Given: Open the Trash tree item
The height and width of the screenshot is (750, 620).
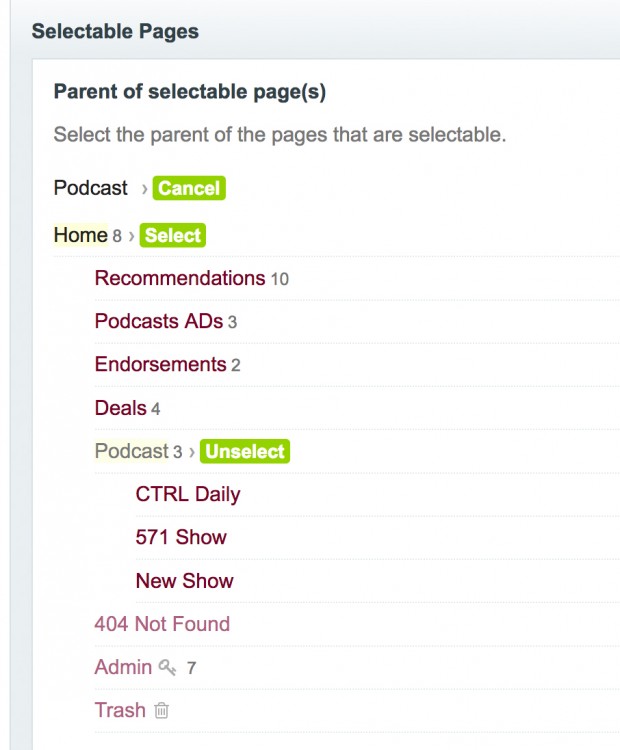Looking at the screenshot, I should 120,710.
